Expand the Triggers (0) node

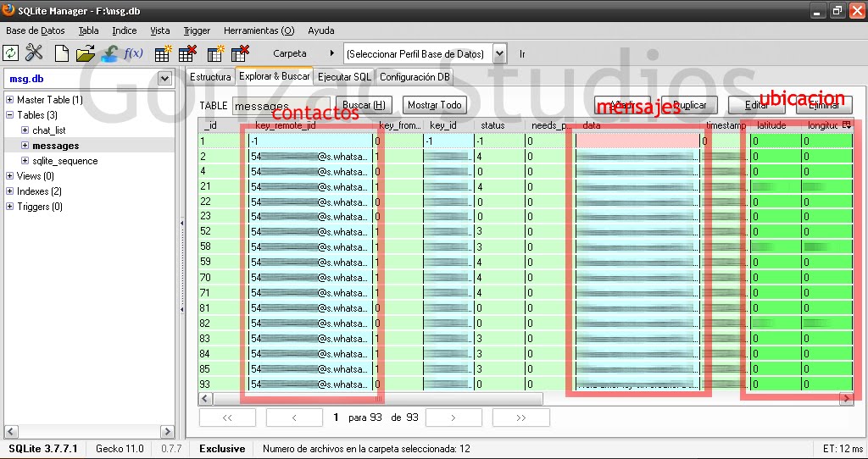[x=9, y=207]
